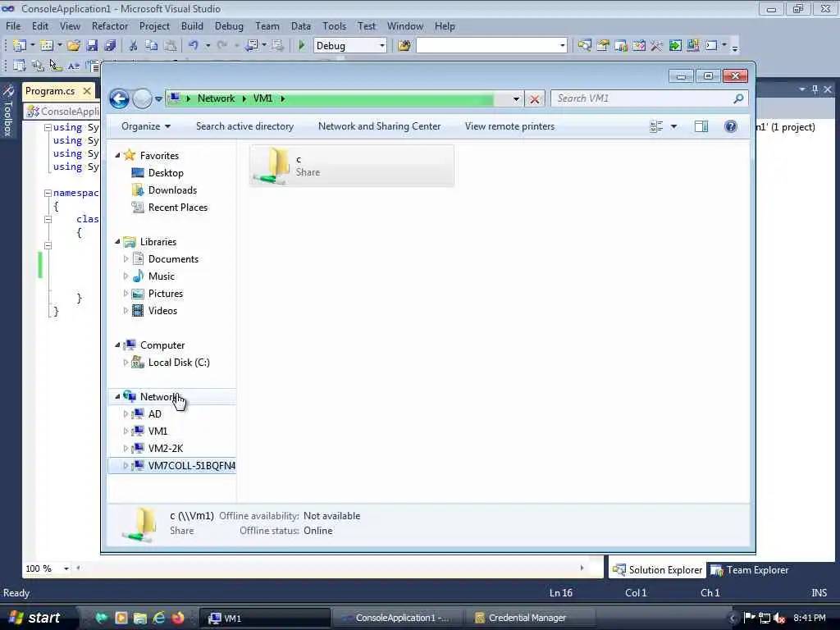Click the Back arrow in Explorer window
Image resolution: width=840 pixels, height=630 pixels.
(119, 98)
